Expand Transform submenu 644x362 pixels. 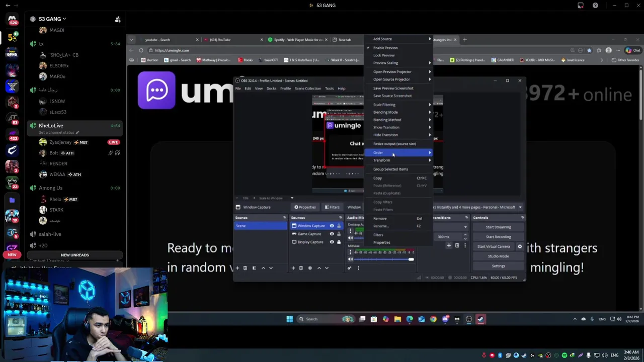(x=399, y=160)
